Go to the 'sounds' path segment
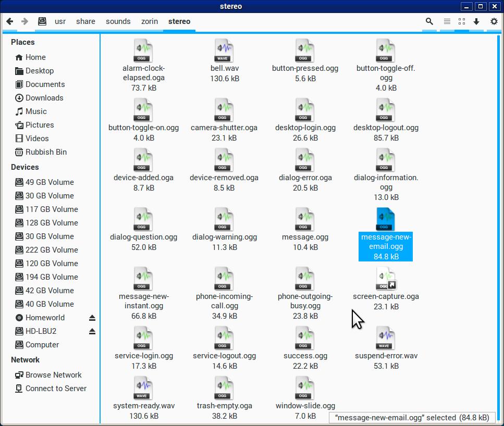The width and height of the screenshot is (504, 426). 118,21
